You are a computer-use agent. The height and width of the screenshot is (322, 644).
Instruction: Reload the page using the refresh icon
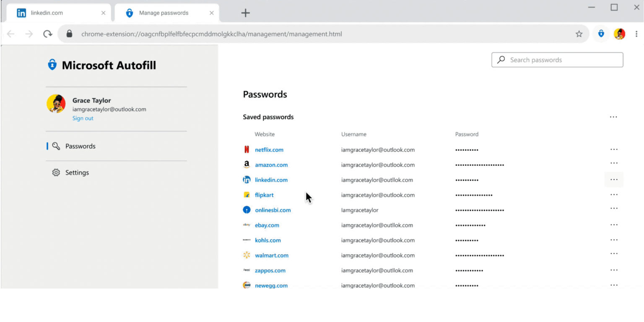click(48, 34)
